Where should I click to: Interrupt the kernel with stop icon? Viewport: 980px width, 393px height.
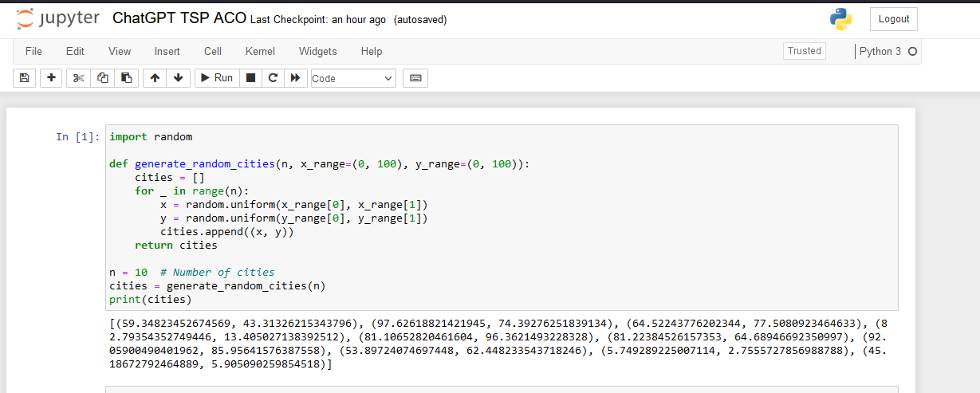[250, 78]
